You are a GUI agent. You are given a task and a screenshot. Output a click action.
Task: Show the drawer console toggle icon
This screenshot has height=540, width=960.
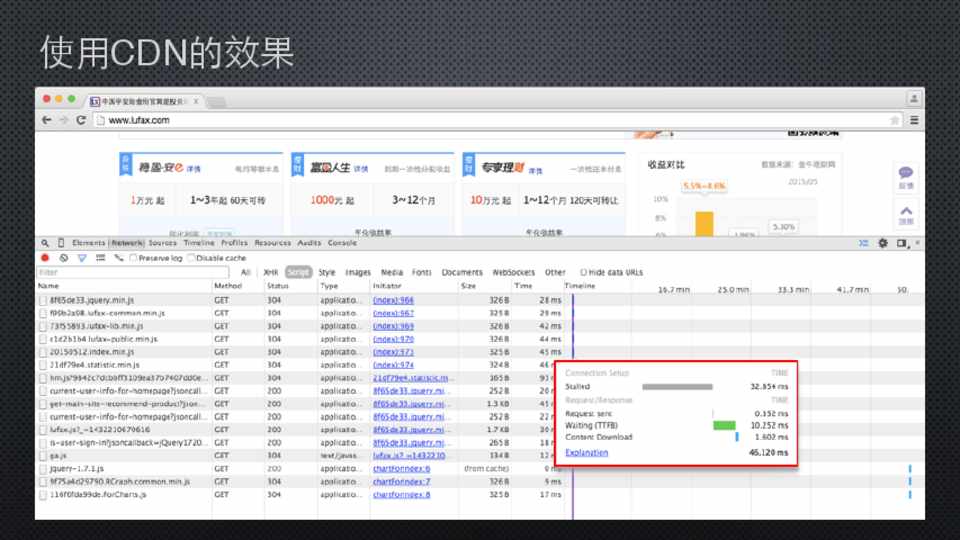pos(863,243)
